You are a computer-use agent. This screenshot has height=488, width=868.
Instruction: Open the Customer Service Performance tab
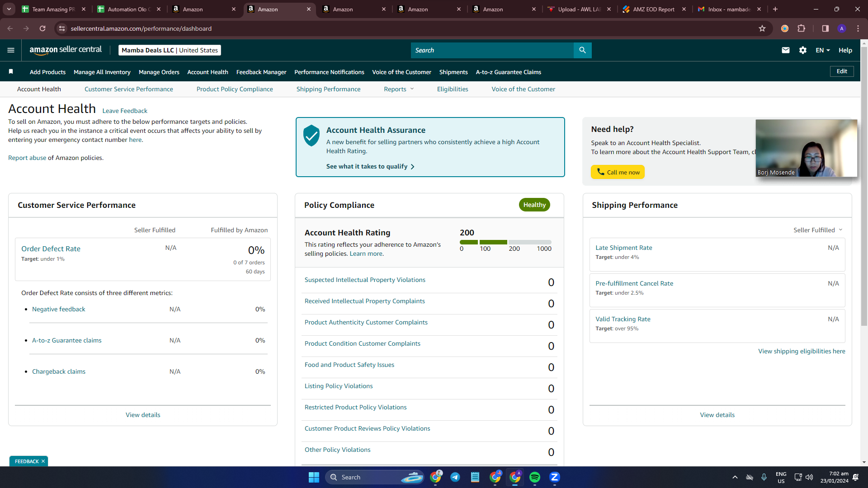tap(129, 89)
